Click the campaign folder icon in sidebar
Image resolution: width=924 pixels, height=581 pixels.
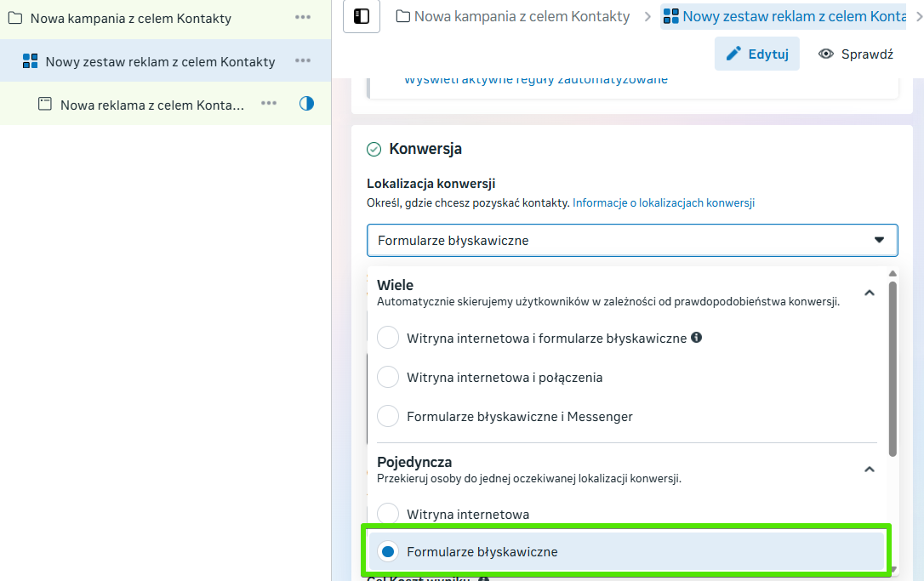[x=15, y=18]
